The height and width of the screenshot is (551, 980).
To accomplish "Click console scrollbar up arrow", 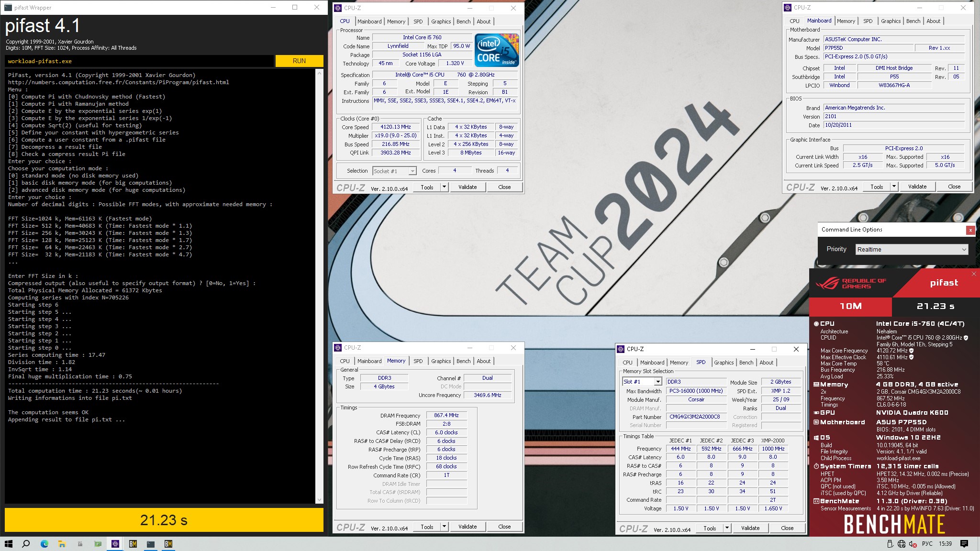I will [x=319, y=73].
